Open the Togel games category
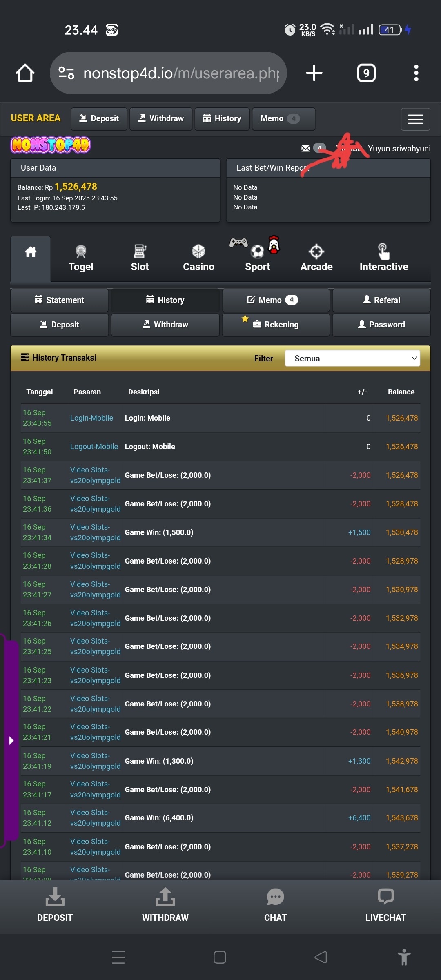This screenshot has width=441, height=980. click(81, 258)
